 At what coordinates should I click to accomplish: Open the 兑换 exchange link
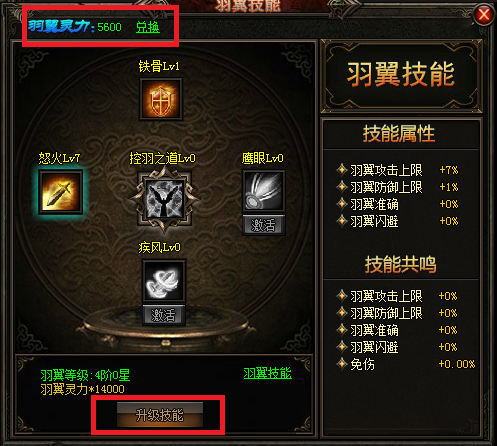pos(148,27)
